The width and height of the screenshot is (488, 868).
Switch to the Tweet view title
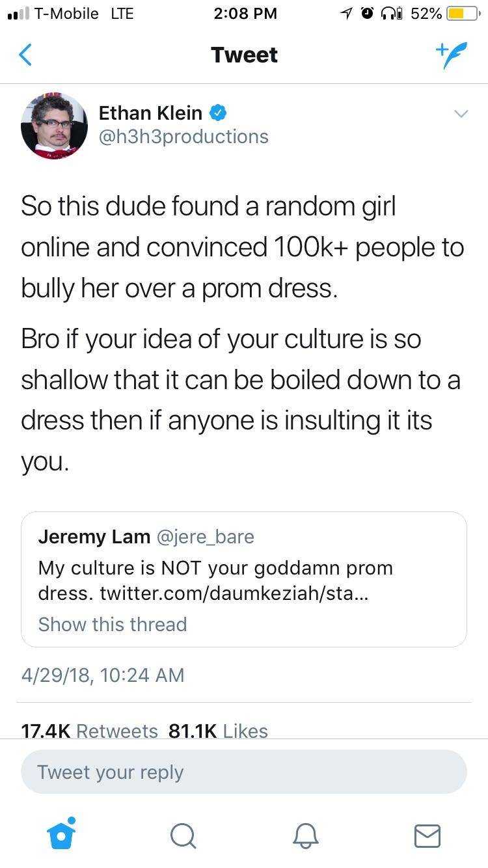click(244, 55)
